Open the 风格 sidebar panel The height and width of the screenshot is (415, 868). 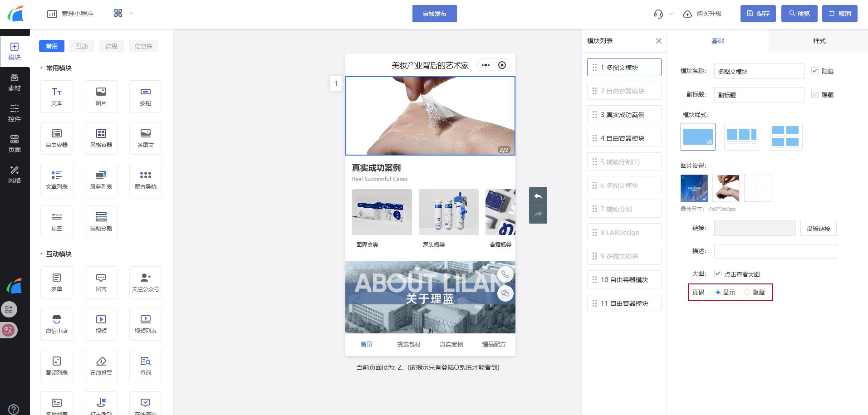point(15,175)
